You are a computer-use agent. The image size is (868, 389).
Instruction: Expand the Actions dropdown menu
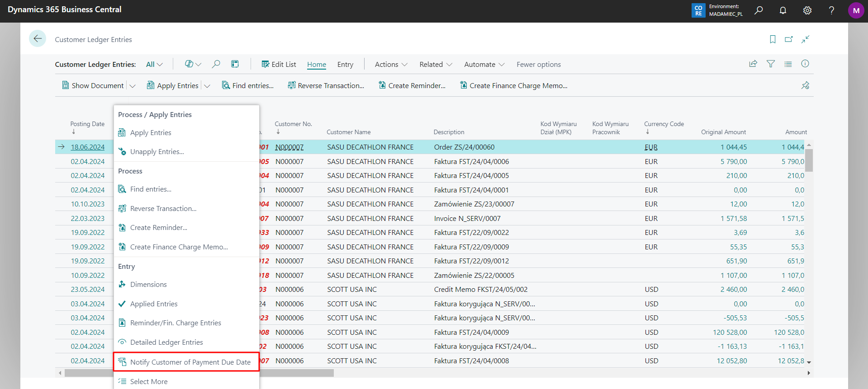click(391, 65)
